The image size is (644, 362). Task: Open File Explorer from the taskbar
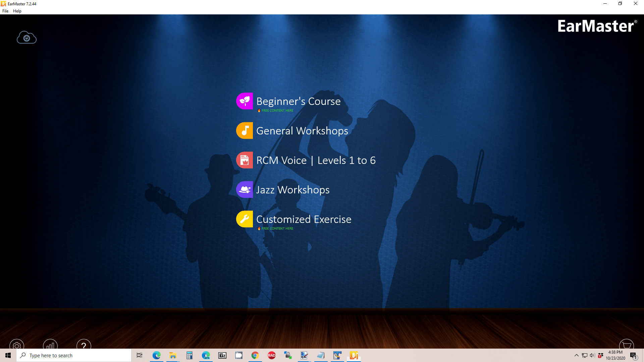173,355
